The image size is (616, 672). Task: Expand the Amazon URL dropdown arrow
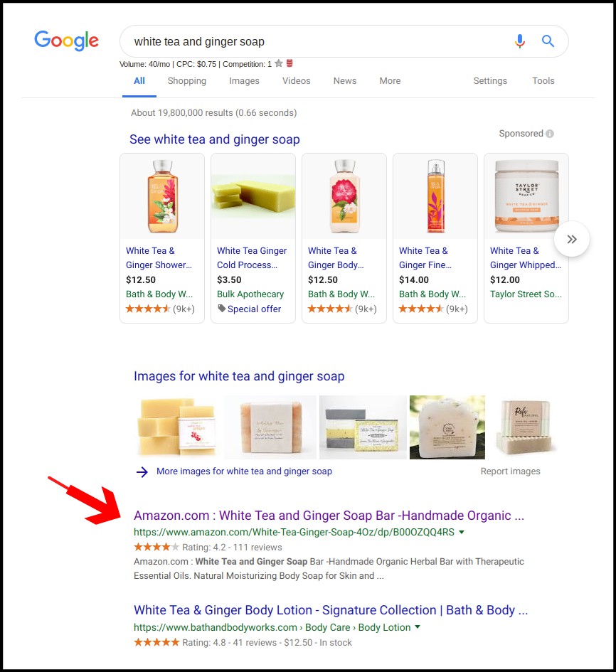coord(462,532)
